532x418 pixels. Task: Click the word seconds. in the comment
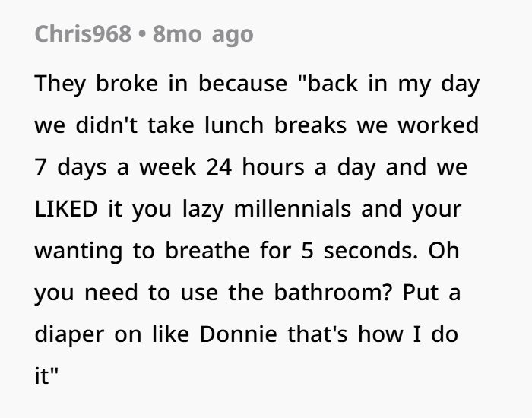tap(371, 250)
